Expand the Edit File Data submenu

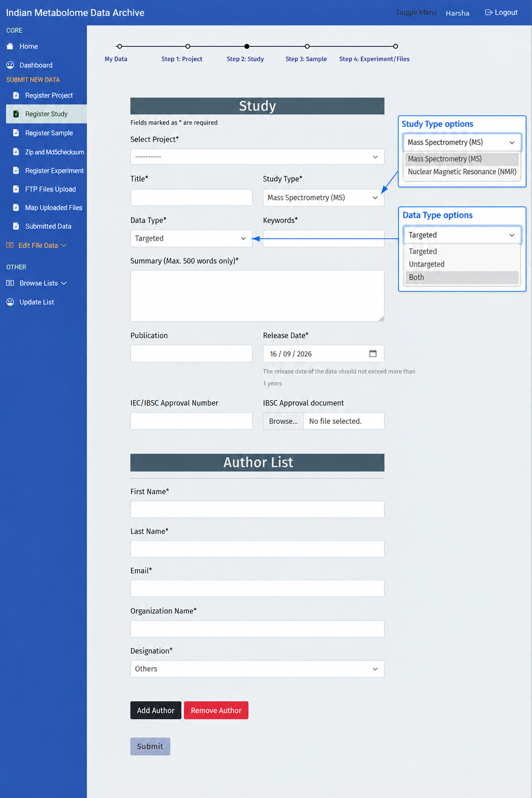(x=64, y=245)
